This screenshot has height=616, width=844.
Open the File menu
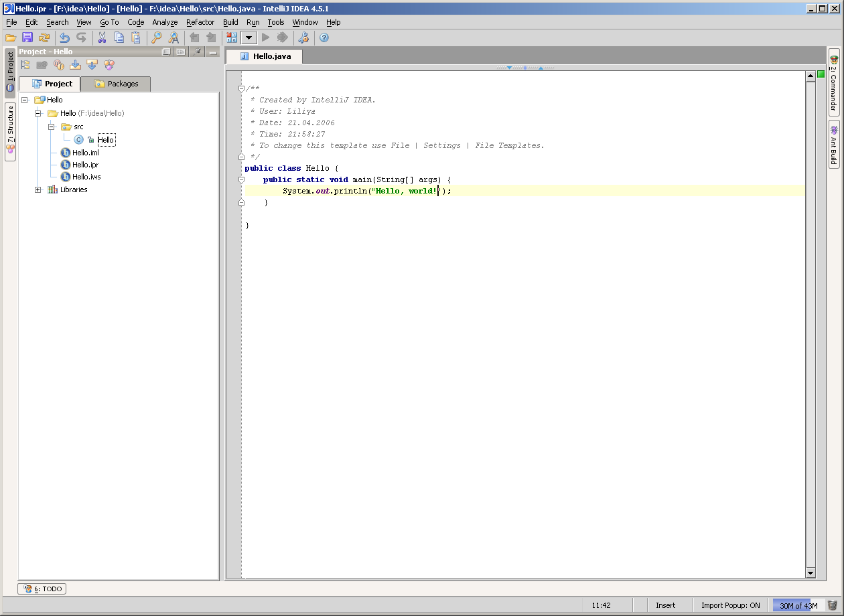[x=11, y=22]
